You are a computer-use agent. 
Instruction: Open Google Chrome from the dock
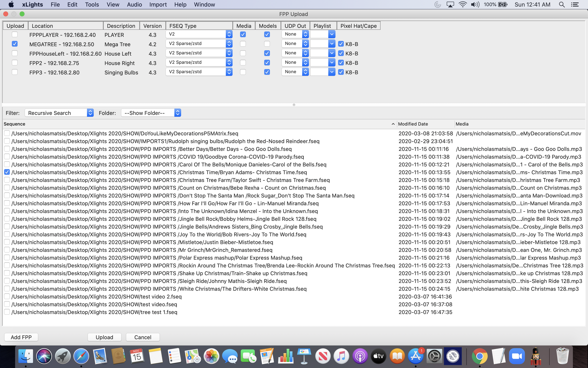[x=479, y=356]
